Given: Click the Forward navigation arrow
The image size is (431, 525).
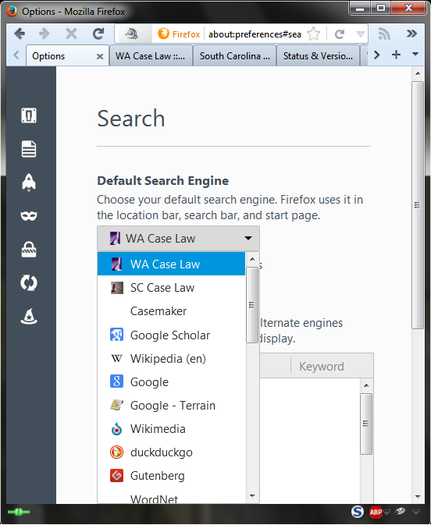Looking at the screenshot, I should click(x=45, y=34).
